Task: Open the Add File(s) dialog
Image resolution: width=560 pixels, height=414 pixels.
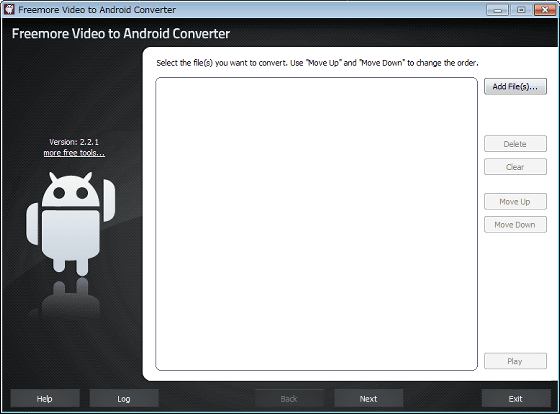Action: point(515,86)
